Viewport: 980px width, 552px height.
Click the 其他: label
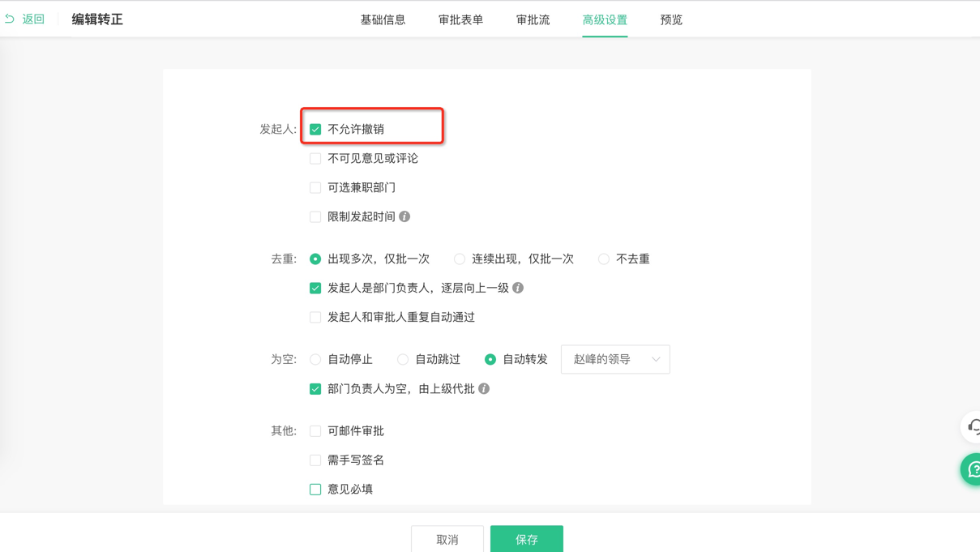click(x=284, y=430)
